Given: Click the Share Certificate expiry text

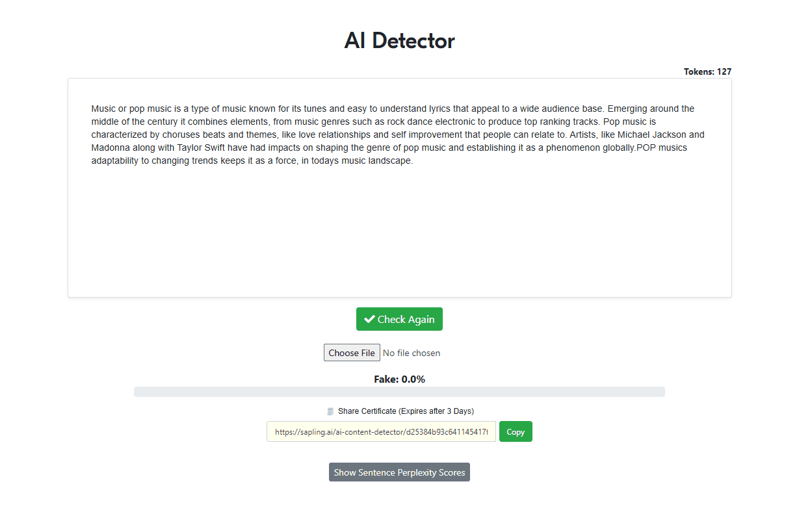Looking at the screenshot, I should point(406,411).
